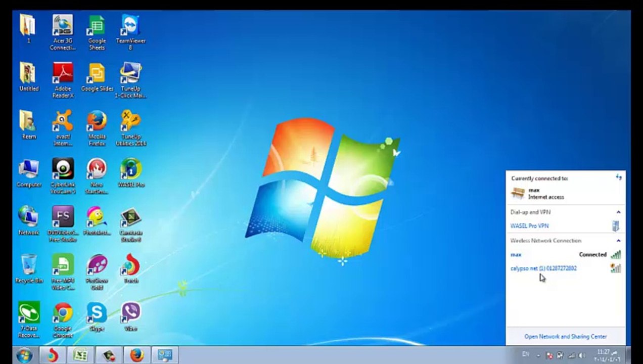The image size is (643, 364).
Task: Click the volume speaker tray icon
Action: [581, 355]
